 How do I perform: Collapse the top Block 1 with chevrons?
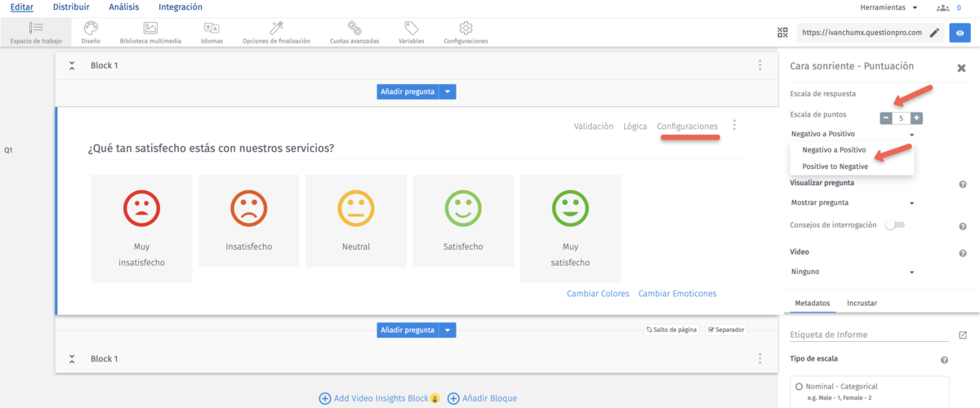coord(72,65)
